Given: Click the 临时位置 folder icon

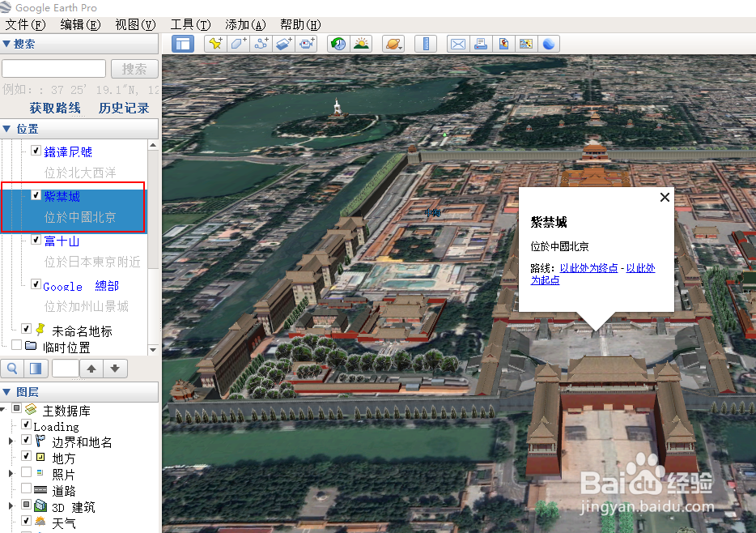Looking at the screenshot, I should click(x=31, y=345).
